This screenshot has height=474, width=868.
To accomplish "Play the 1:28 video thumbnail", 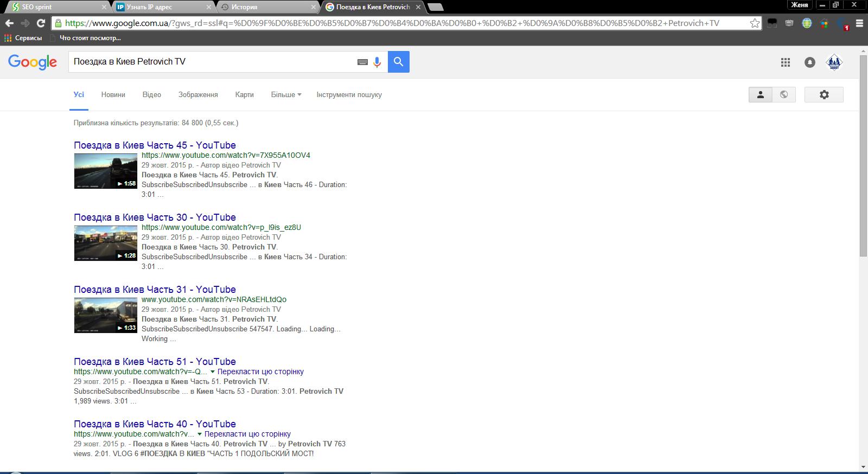I will [x=105, y=243].
